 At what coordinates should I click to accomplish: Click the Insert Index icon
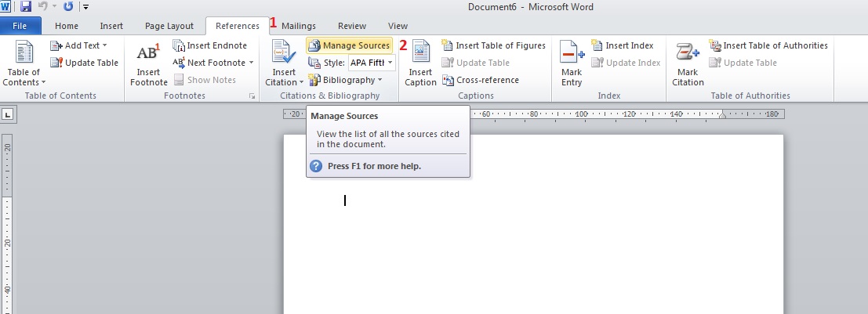coord(597,45)
